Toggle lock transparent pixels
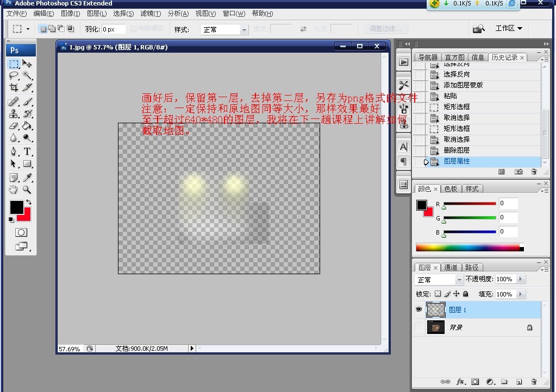Image resolution: width=556 pixels, height=392 pixels. [438, 294]
